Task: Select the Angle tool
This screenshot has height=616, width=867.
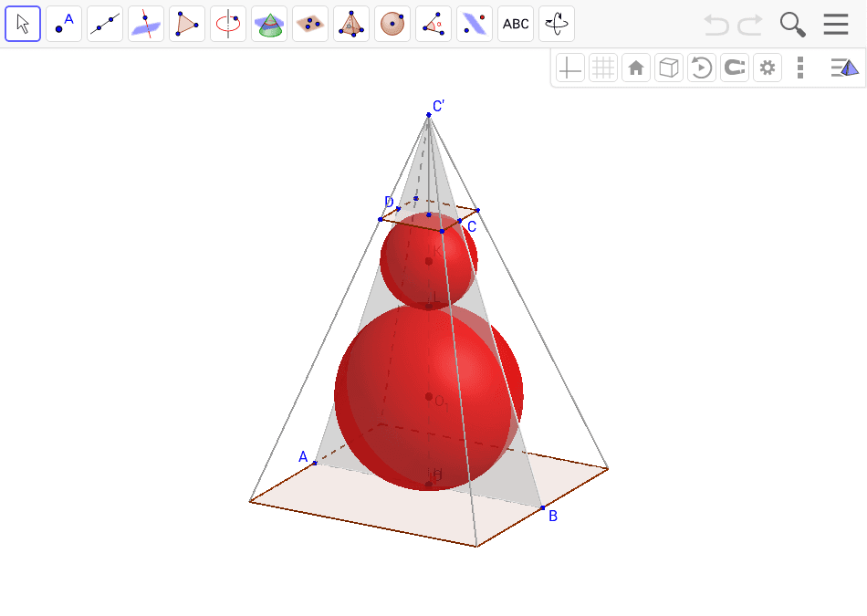Action: (x=433, y=24)
